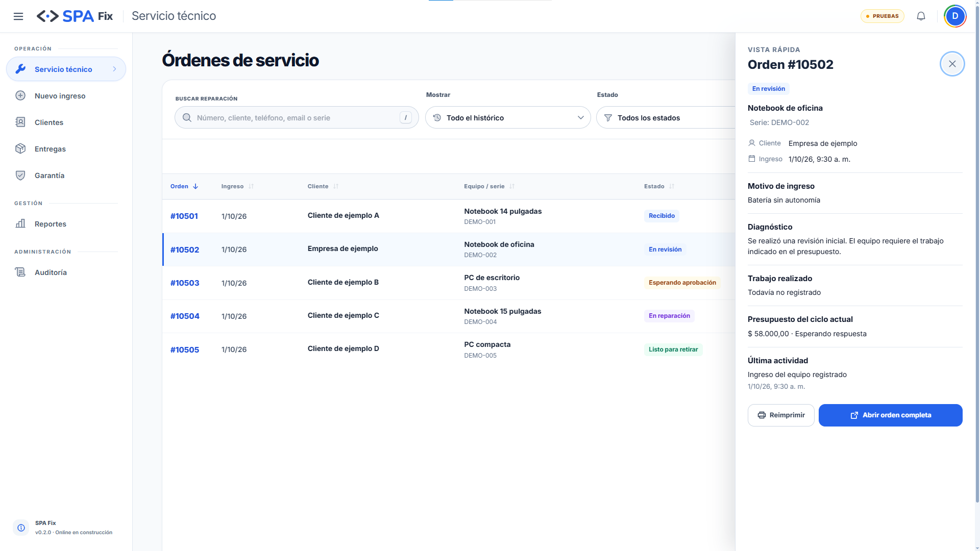Viewport: 980px width, 551px height.
Task: Click the En reparación status badge
Action: [669, 316]
